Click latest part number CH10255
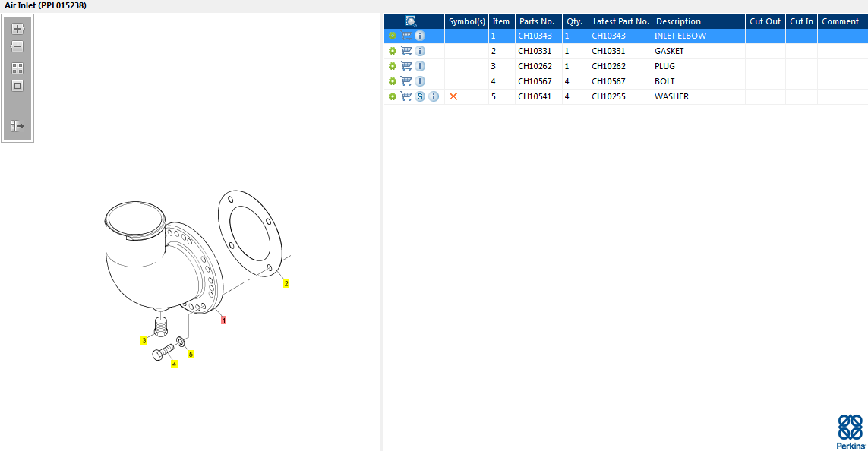 [x=608, y=96]
